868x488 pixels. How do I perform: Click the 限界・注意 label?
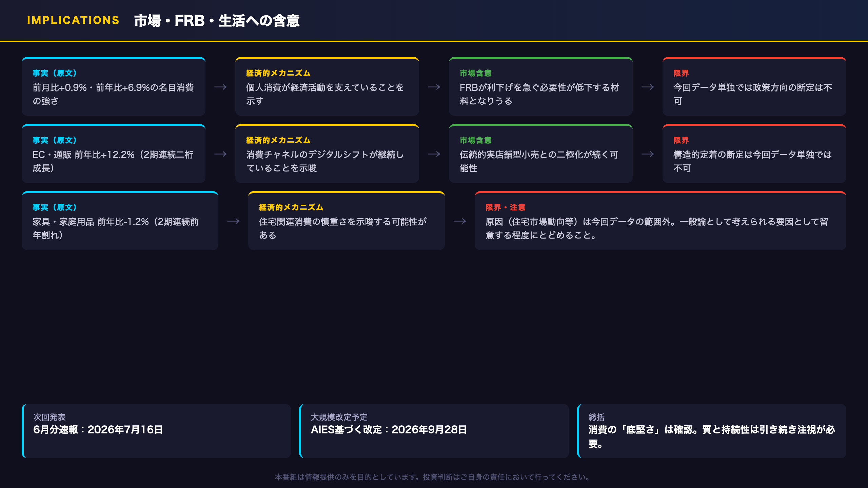(x=505, y=207)
